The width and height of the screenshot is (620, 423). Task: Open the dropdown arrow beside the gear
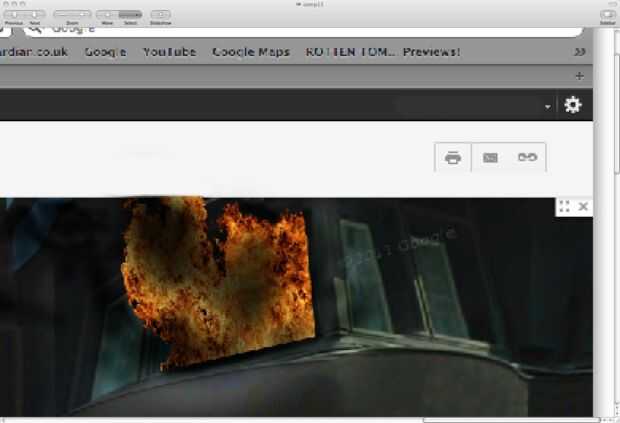click(548, 106)
